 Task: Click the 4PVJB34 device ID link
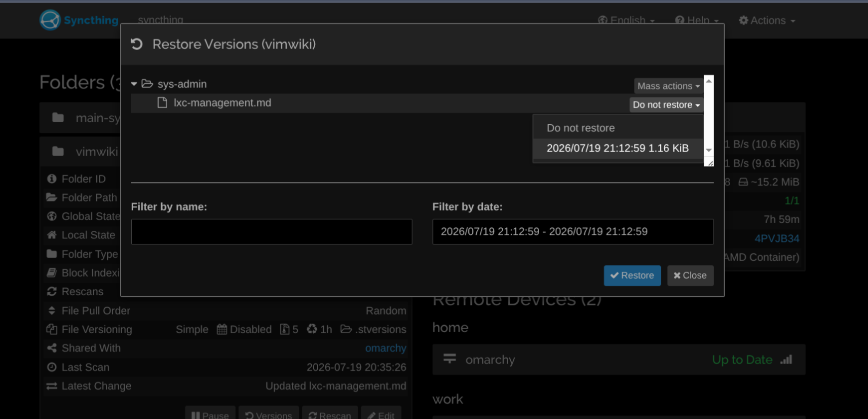777,238
